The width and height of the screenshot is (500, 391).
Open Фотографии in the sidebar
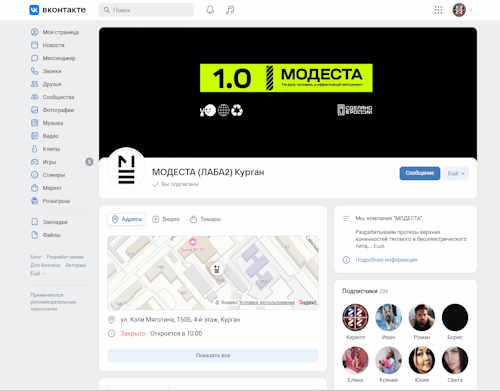(x=52, y=110)
